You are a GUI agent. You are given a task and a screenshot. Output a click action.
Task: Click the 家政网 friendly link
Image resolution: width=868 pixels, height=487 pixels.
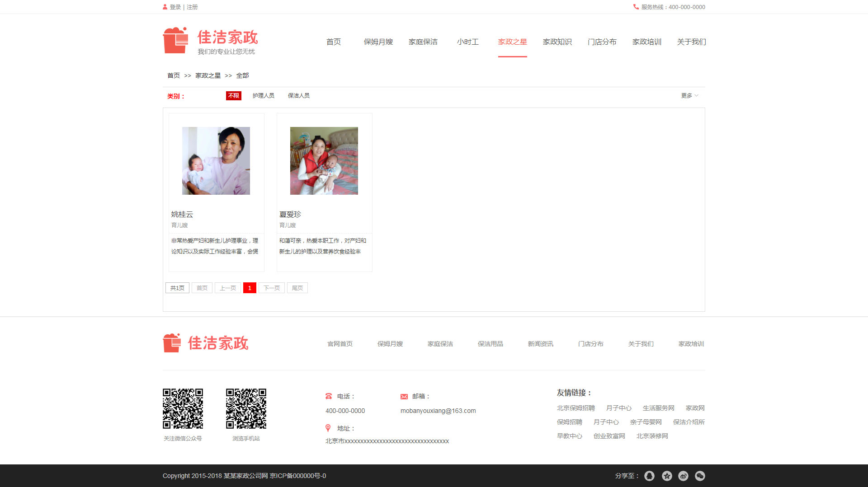tap(695, 408)
